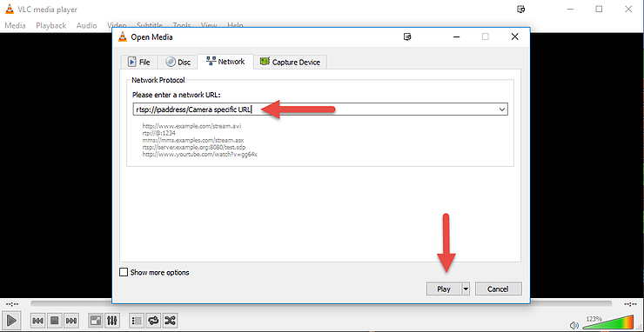The image size is (644, 332).
Task: Show the playlist icon
Action: (137, 320)
